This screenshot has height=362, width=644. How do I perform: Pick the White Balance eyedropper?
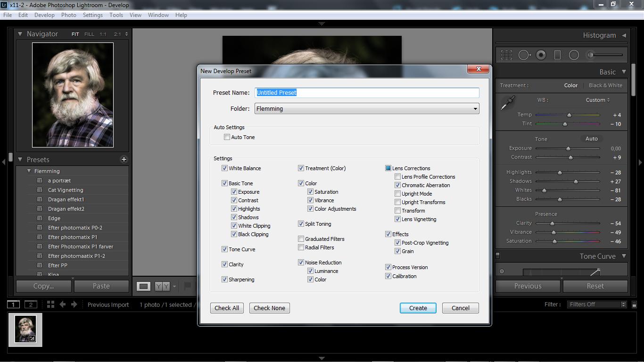click(x=508, y=103)
